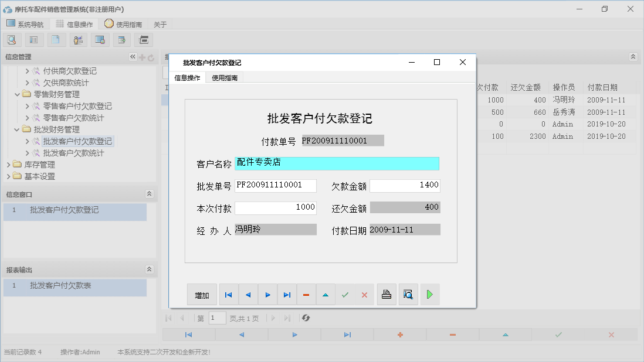Select the search/query icon in main toolbar
This screenshot has height=362, width=644.
tap(12, 39)
